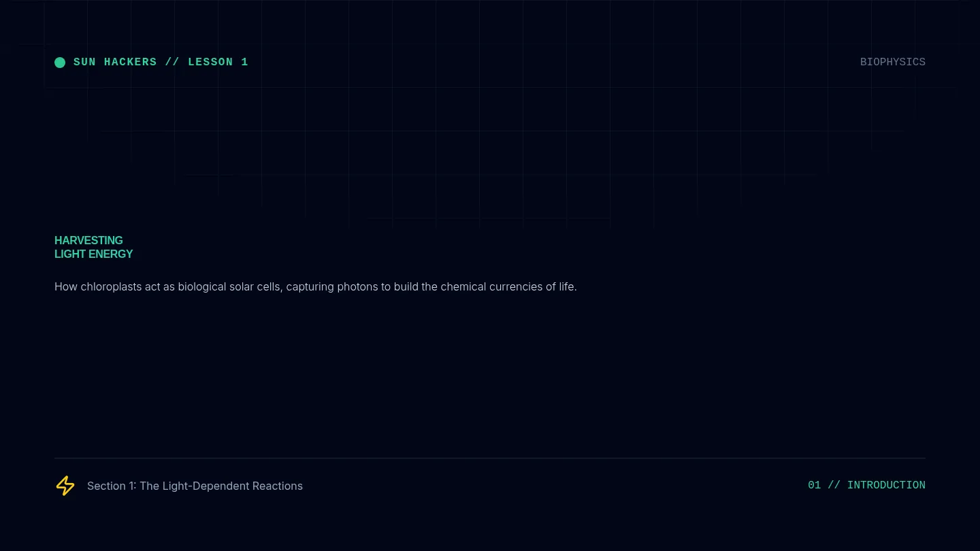The width and height of the screenshot is (980, 551).
Task: Click the '01 // INTRODUCTION' footer label
Action: click(x=866, y=485)
